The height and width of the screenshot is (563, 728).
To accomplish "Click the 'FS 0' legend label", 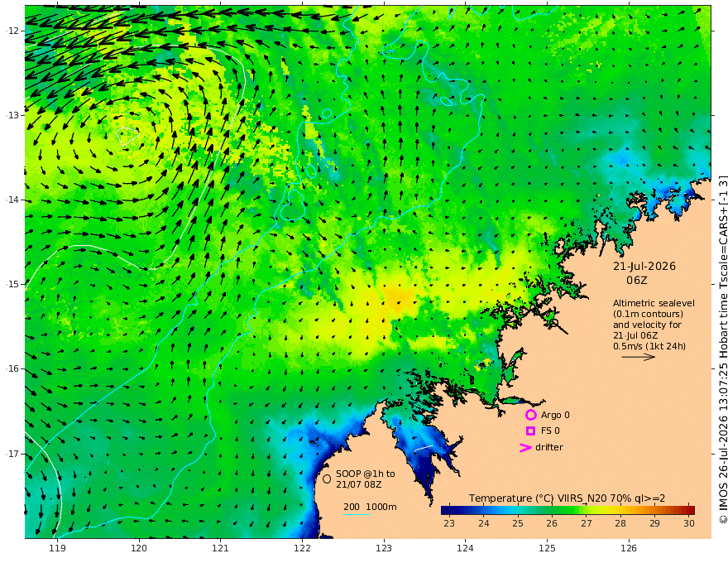I will 550,431.
